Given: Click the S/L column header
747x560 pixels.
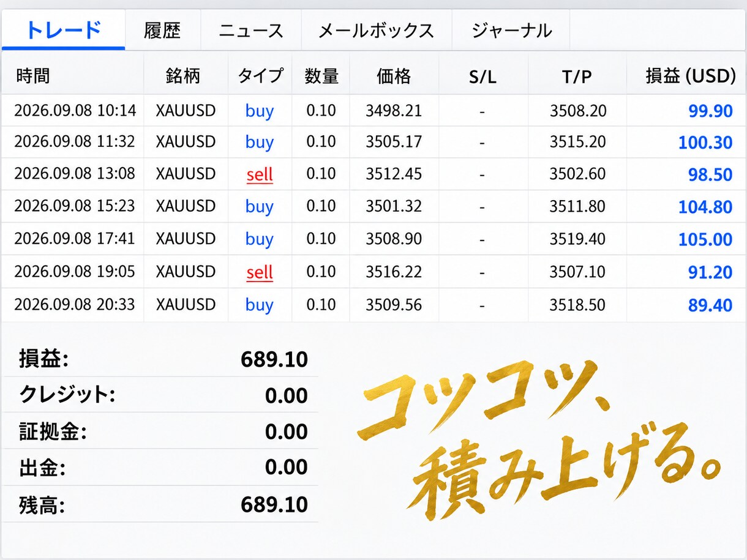Looking at the screenshot, I should [482, 77].
